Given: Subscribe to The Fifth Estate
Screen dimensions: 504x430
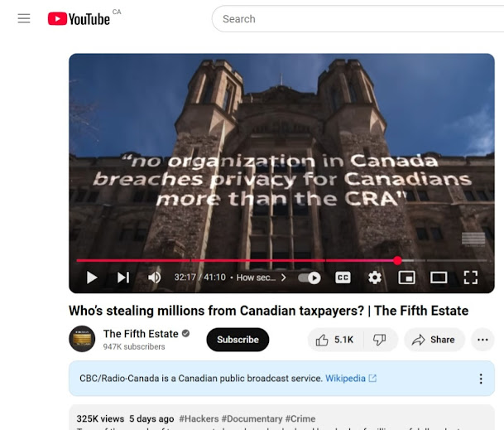Looking at the screenshot, I should click(x=238, y=340).
